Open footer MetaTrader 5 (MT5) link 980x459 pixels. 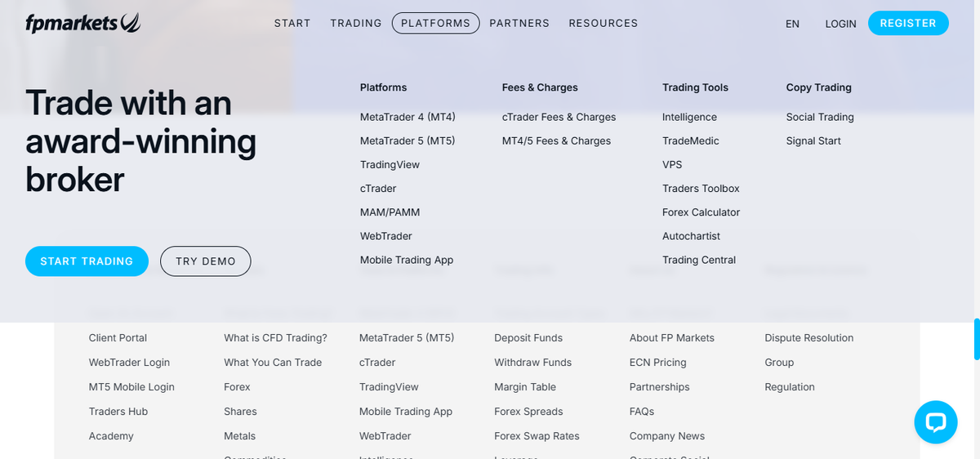pyautogui.click(x=407, y=337)
